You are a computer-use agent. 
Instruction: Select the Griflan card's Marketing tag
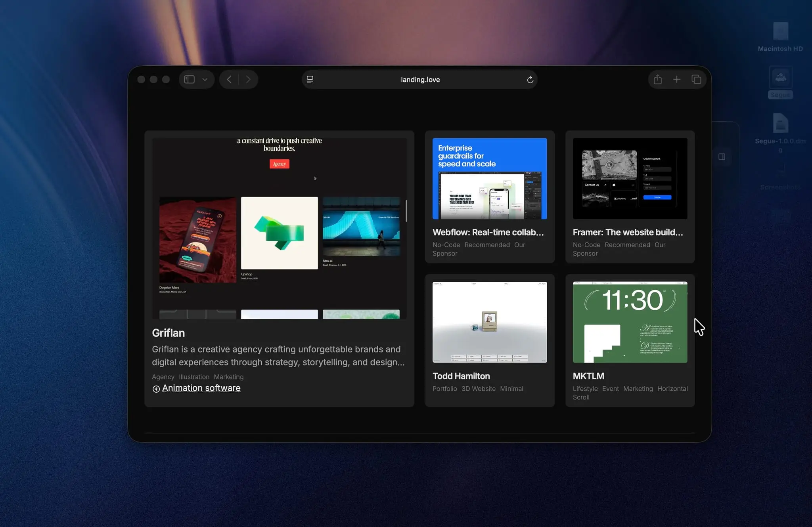(229, 377)
